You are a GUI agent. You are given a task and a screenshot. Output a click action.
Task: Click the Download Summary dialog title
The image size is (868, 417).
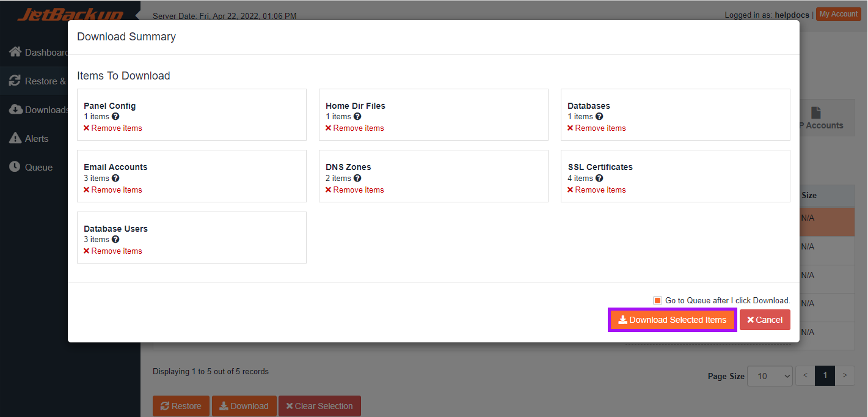(x=126, y=37)
